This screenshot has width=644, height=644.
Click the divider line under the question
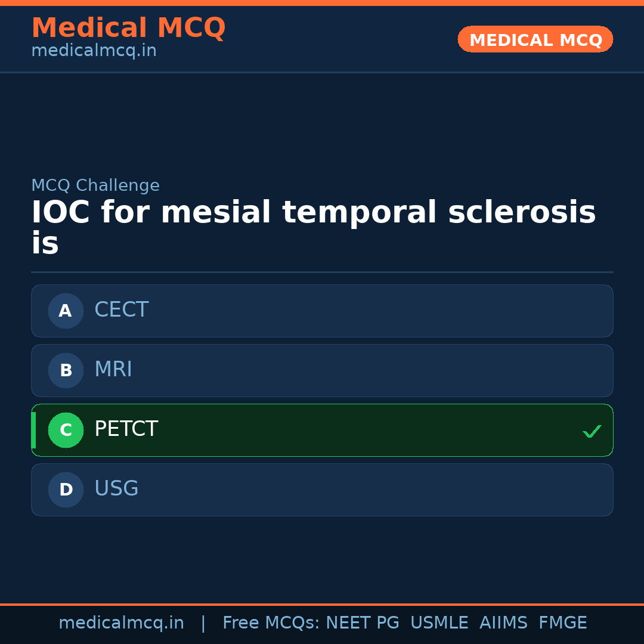322,272
